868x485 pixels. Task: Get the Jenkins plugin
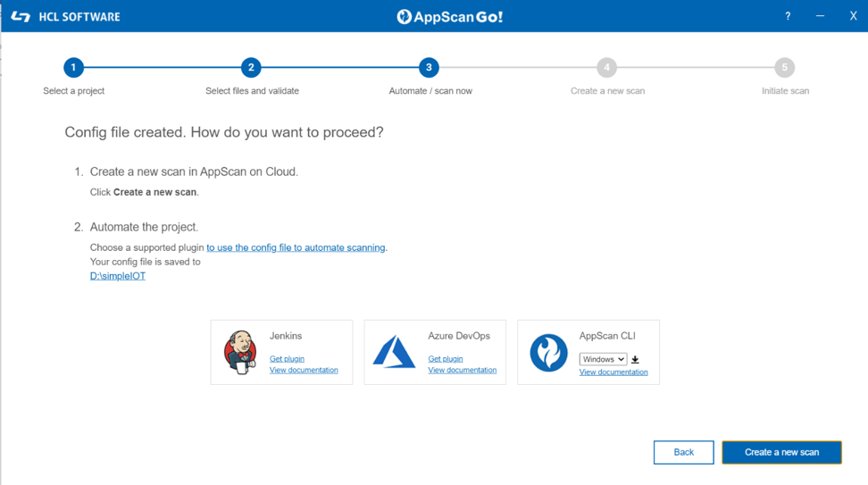tap(287, 359)
